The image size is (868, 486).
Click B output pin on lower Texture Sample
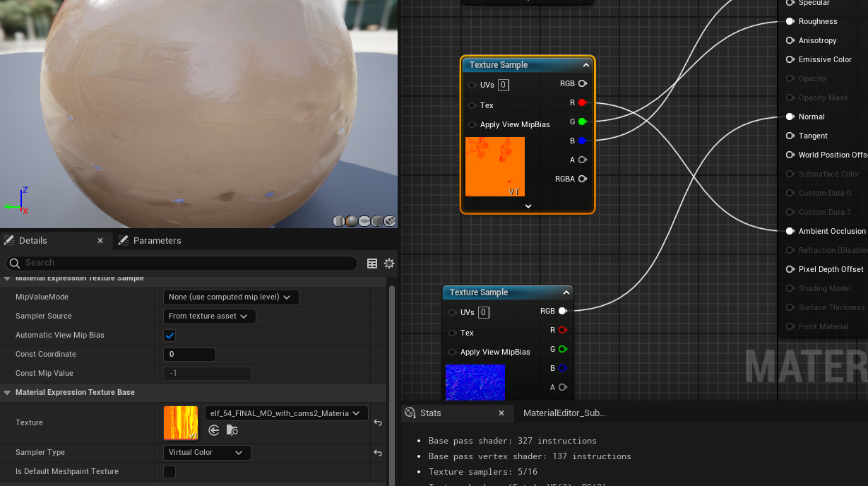pos(563,368)
